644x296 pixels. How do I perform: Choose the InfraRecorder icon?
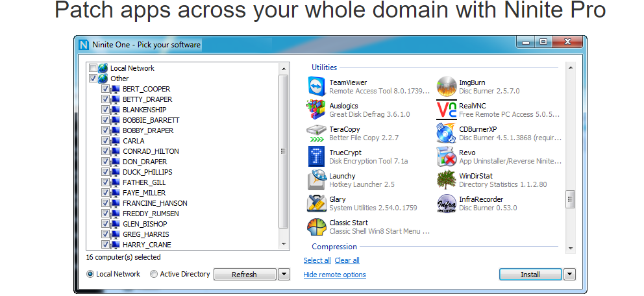pos(447,204)
